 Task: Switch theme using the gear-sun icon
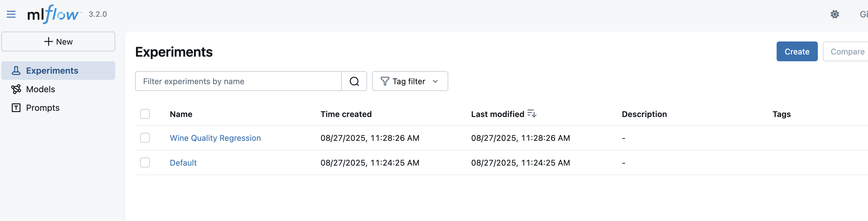click(834, 14)
